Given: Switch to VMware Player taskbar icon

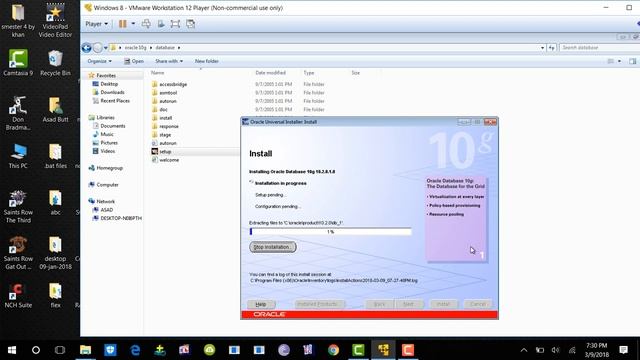Looking at the screenshot, I should [383, 350].
